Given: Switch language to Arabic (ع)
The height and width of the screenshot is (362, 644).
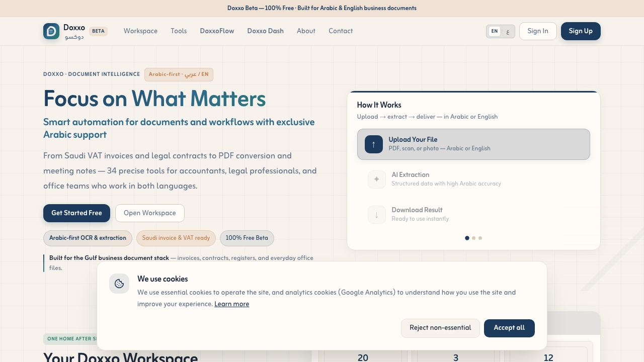Looking at the screenshot, I should (508, 31).
